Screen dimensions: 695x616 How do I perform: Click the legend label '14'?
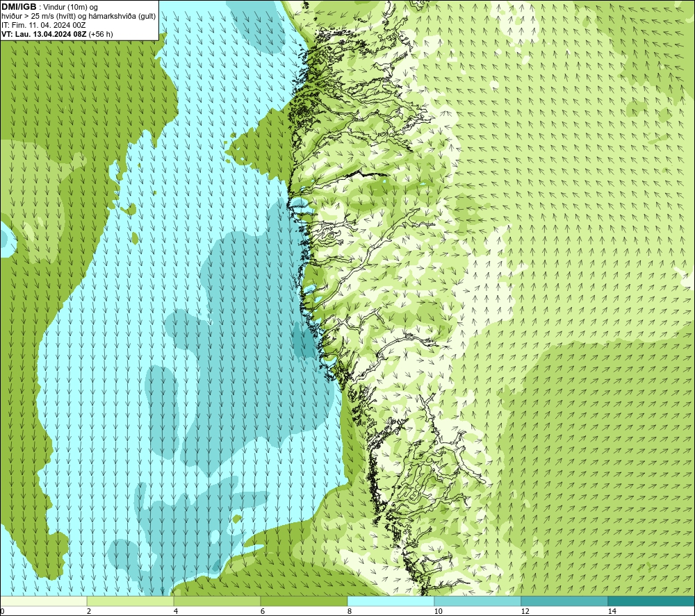[x=612, y=612]
